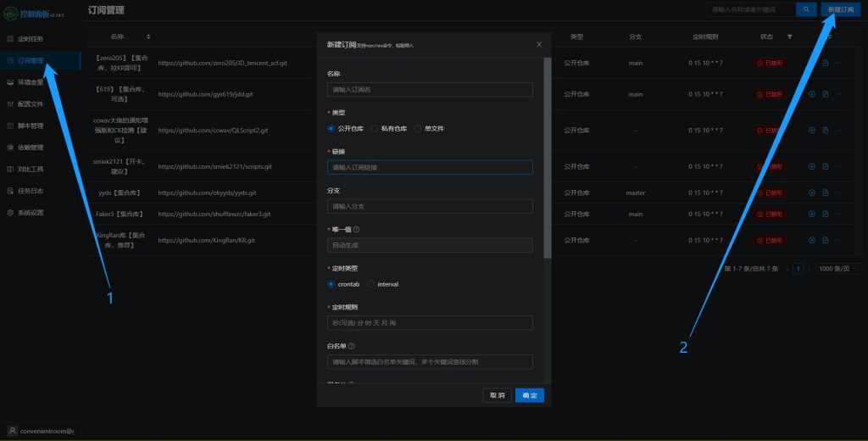
Task: Open the convenientroom user account menu
Action: pos(41,431)
